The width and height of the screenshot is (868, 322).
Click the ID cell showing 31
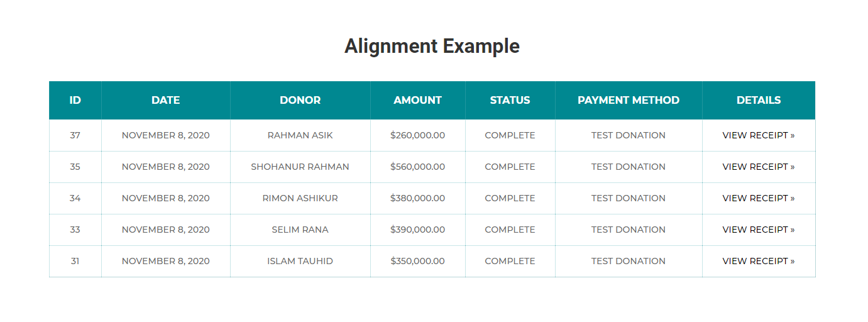[x=75, y=261]
